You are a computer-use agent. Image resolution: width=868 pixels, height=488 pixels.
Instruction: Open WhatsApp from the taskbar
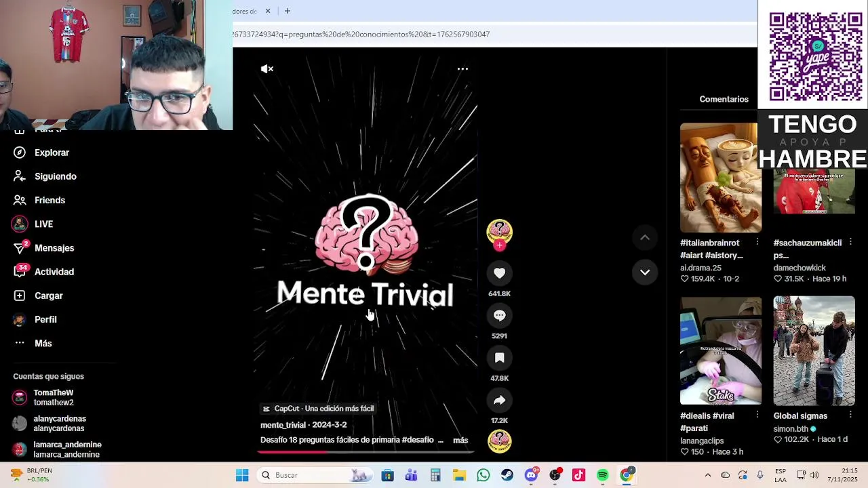(x=483, y=475)
